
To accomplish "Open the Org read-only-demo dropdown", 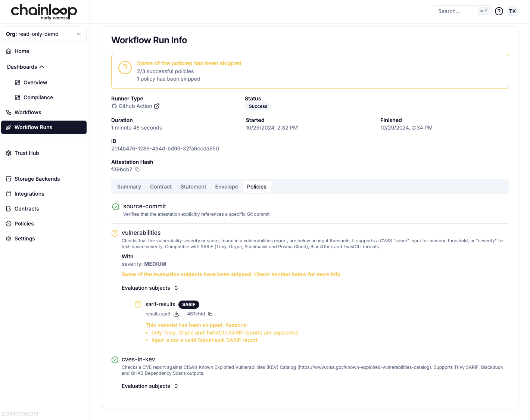I will (x=44, y=34).
